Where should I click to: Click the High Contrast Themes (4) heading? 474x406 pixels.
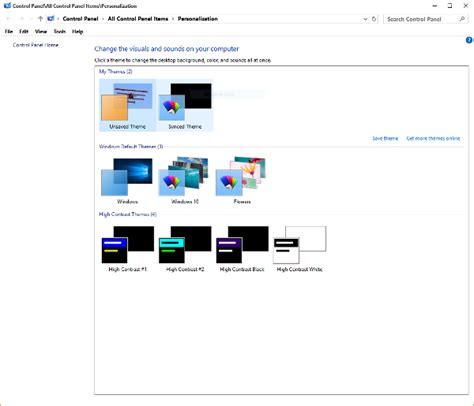(128, 214)
